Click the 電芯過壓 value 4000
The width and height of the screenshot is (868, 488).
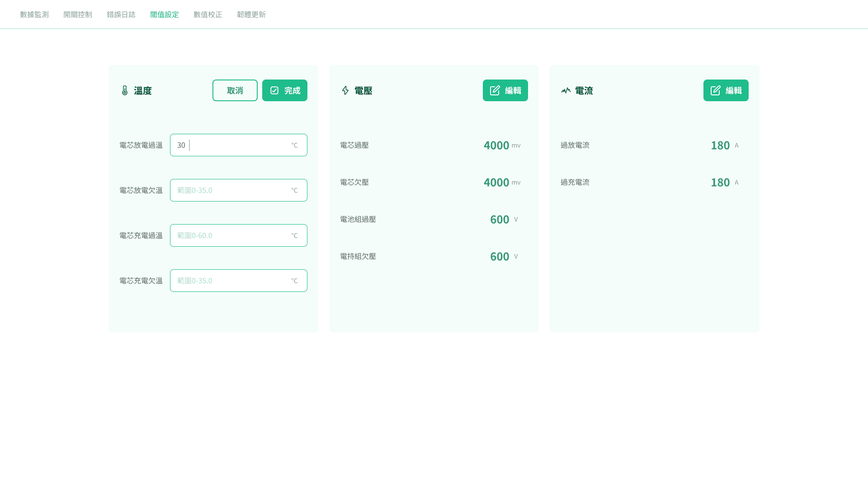(x=496, y=145)
